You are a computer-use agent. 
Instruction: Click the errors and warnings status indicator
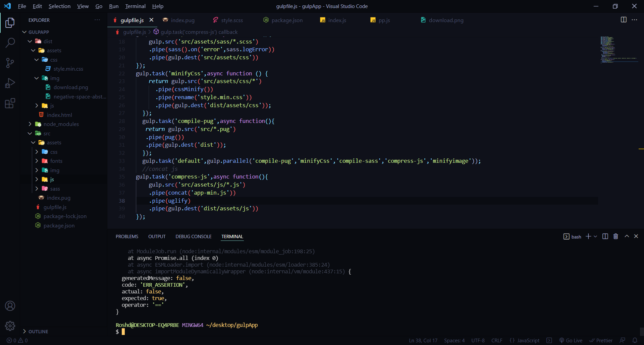click(17, 340)
